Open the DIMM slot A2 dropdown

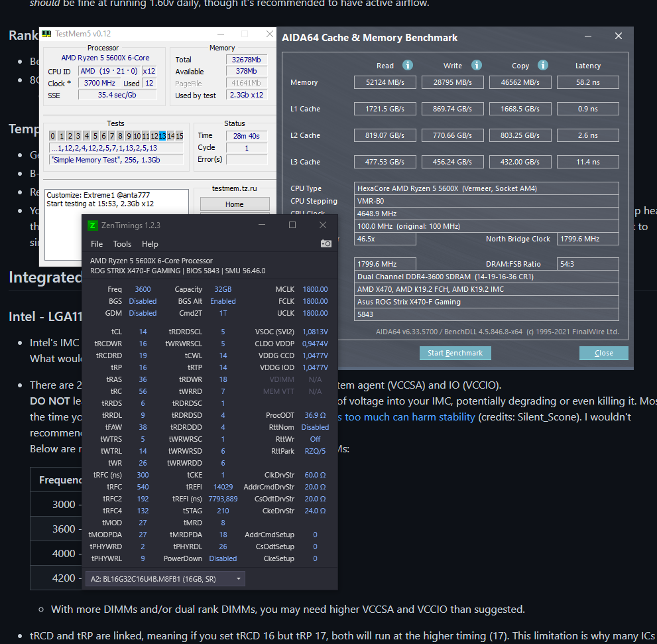165,578
